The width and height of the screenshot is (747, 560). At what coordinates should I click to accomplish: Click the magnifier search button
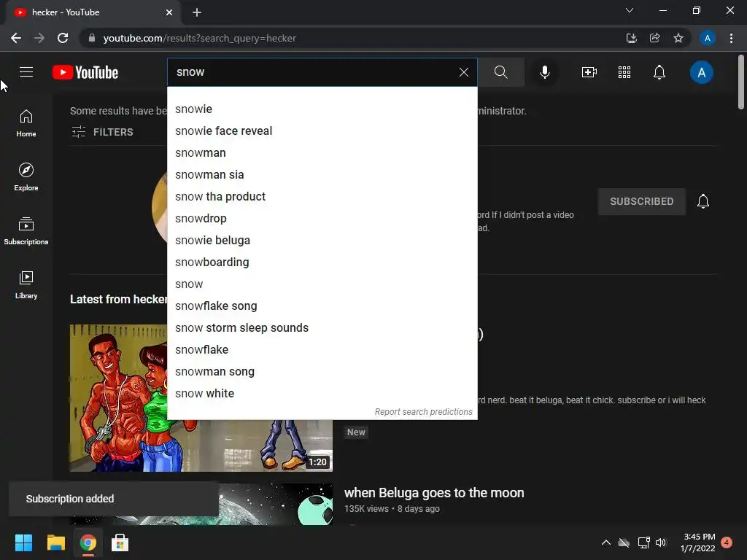coord(500,72)
